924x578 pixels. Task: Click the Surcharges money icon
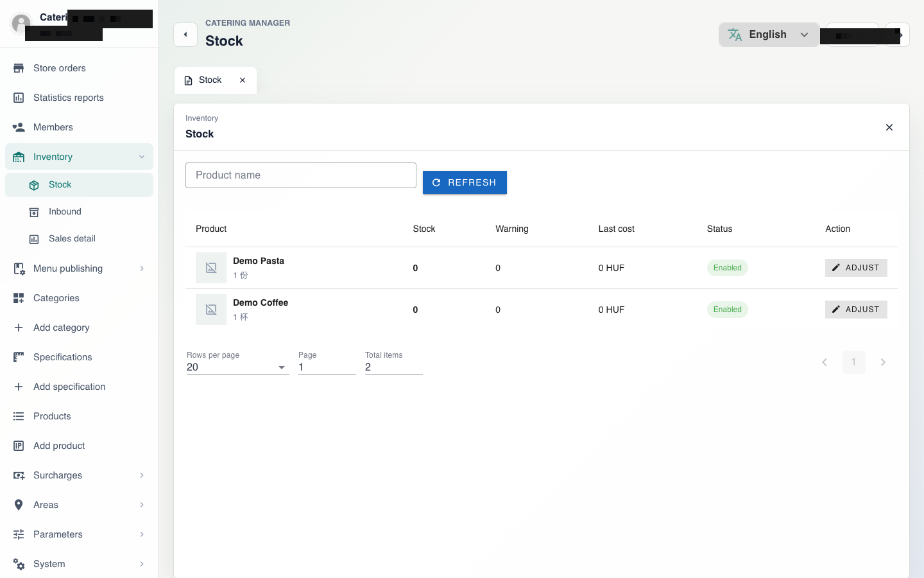(19, 475)
